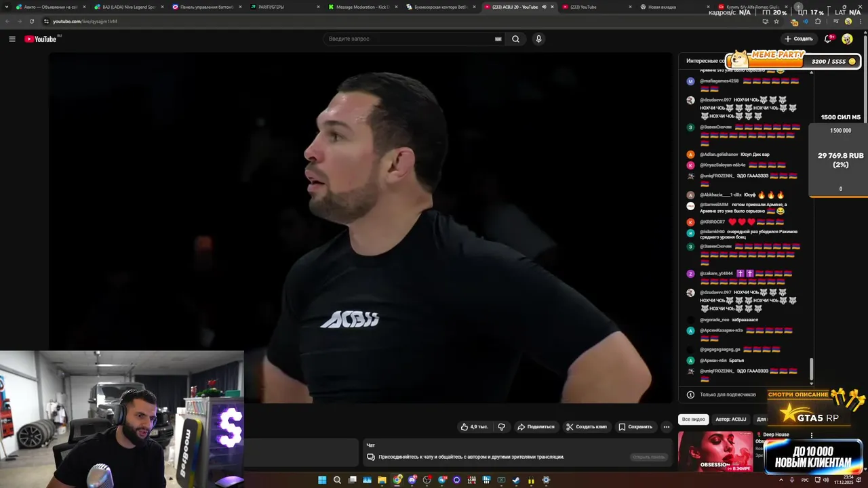Open the Settings gear in the taskbar
The height and width of the screenshot is (488, 868).
tap(546, 480)
